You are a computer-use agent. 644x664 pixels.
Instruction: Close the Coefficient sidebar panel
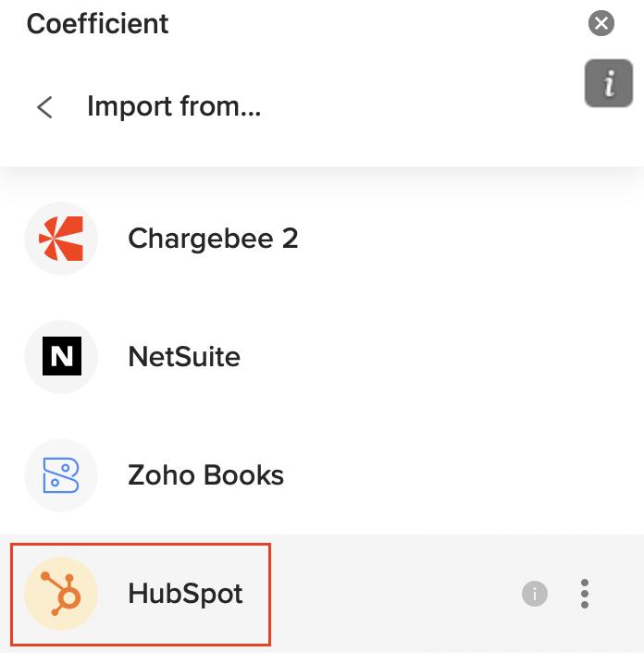601,23
